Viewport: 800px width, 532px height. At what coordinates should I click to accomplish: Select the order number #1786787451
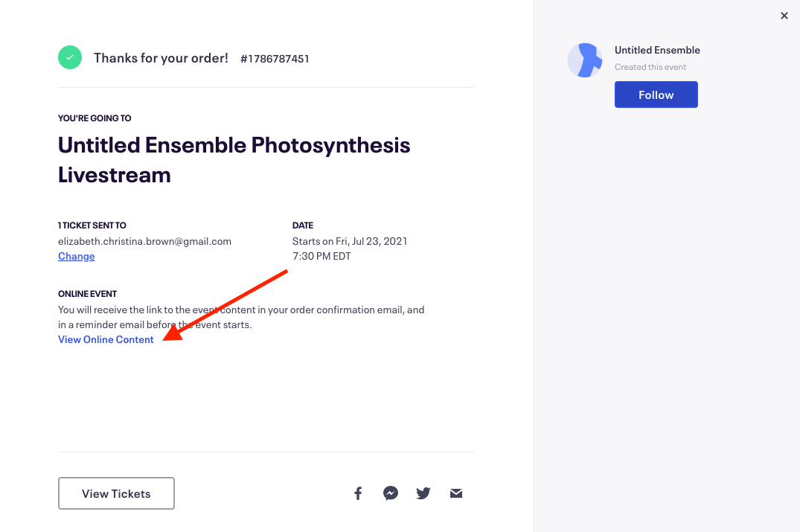pos(275,59)
